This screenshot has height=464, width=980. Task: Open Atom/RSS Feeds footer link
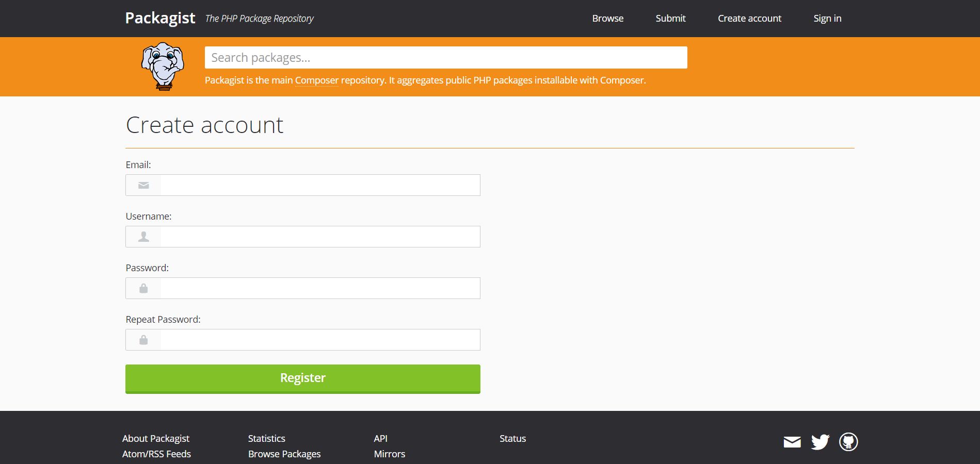pyautogui.click(x=156, y=454)
